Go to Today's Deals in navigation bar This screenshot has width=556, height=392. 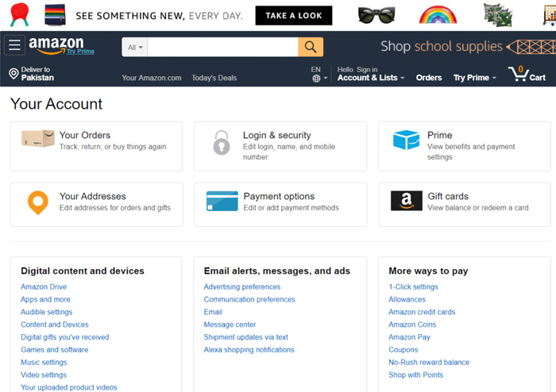coord(214,78)
